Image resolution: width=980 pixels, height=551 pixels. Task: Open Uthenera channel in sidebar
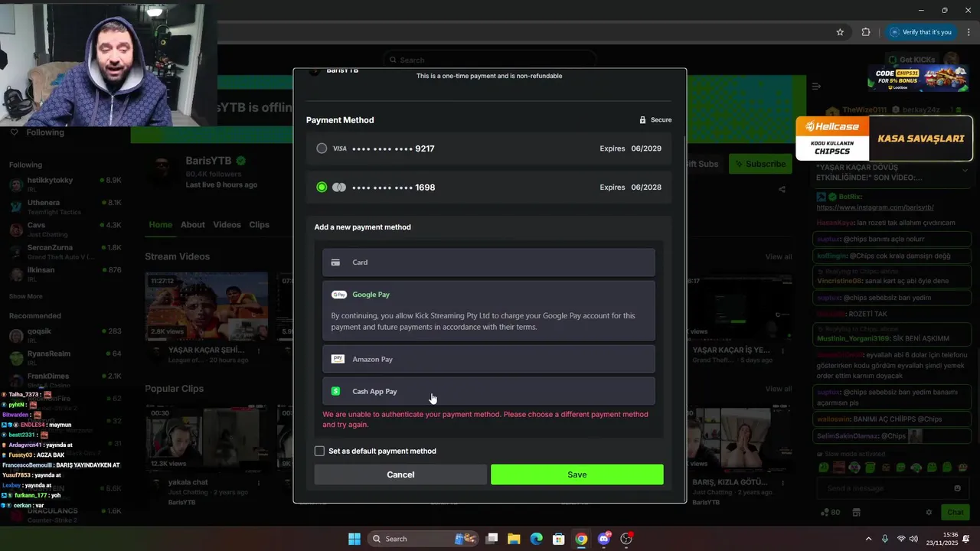pyautogui.click(x=65, y=207)
